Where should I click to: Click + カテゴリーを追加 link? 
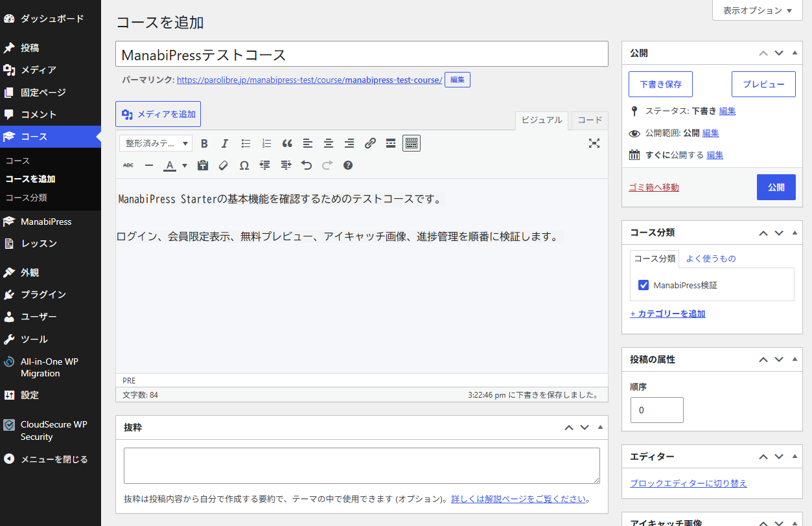pyautogui.click(x=667, y=314)
